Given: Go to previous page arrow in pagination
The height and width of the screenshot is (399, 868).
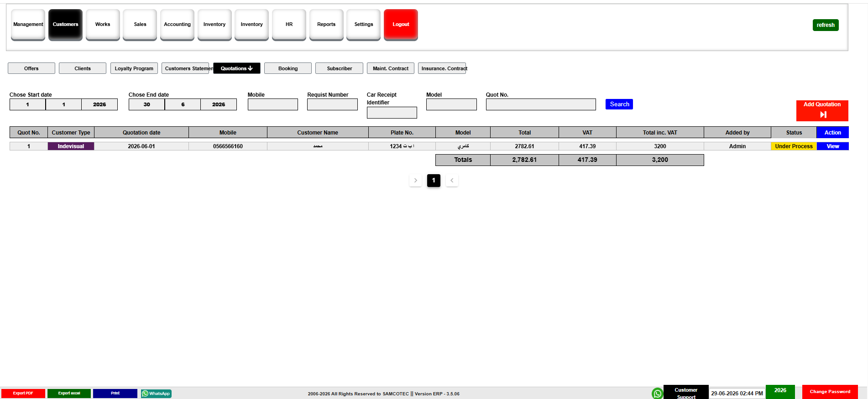Looking at the screenshot, I should [x=452, y=181].
